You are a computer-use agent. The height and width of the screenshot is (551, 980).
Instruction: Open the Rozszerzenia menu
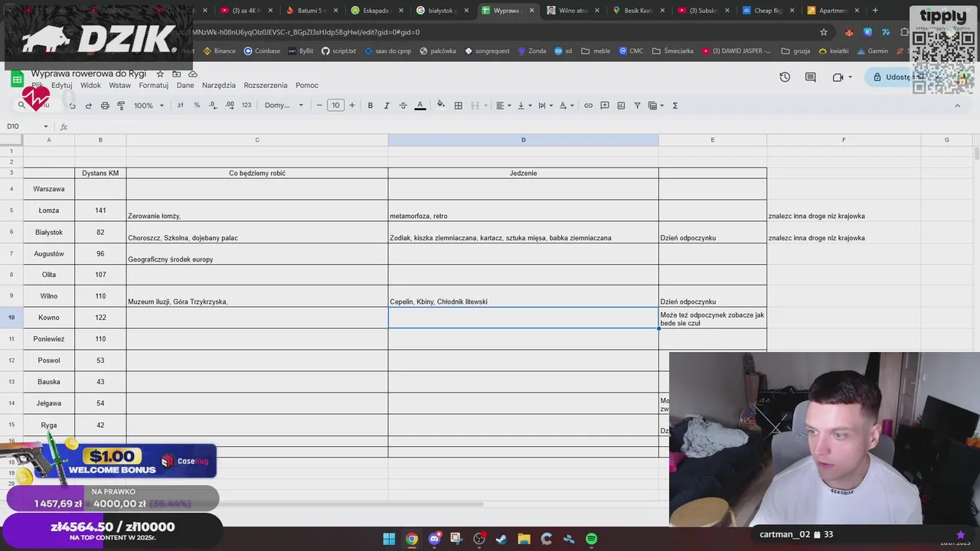(x=266, y=85)
